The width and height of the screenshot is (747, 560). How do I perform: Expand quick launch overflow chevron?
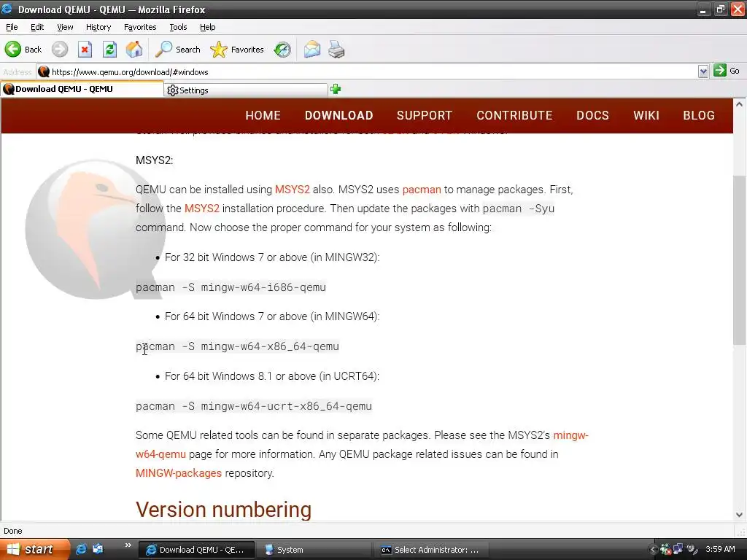(x=128, y=545)
